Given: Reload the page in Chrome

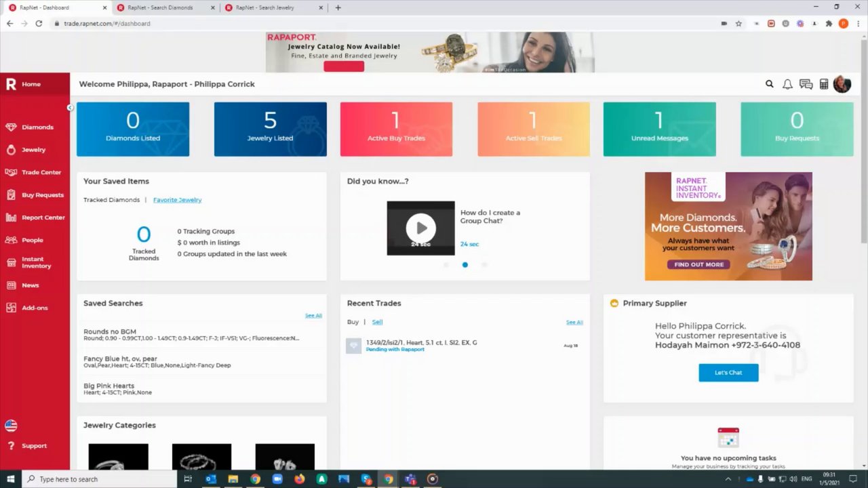Looking at the screenshot, I should click(39, 23).
